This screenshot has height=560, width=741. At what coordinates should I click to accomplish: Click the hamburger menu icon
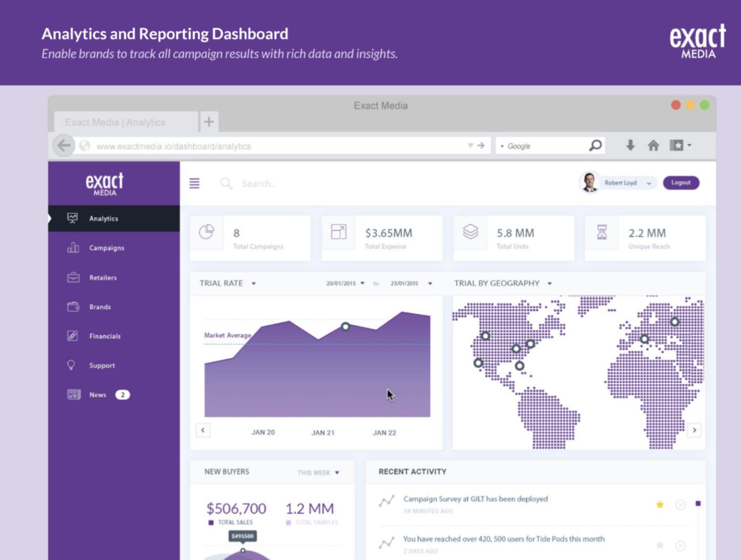[194, 183]
